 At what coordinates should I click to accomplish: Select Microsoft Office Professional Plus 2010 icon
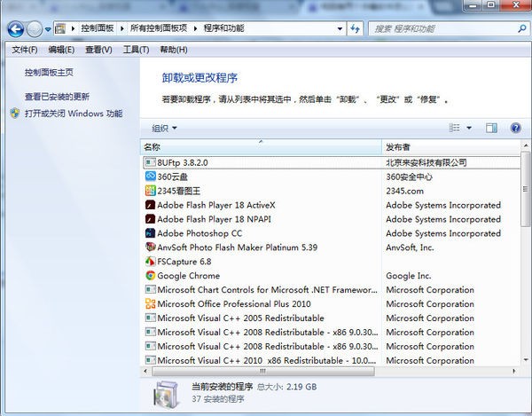coord(150,304)
